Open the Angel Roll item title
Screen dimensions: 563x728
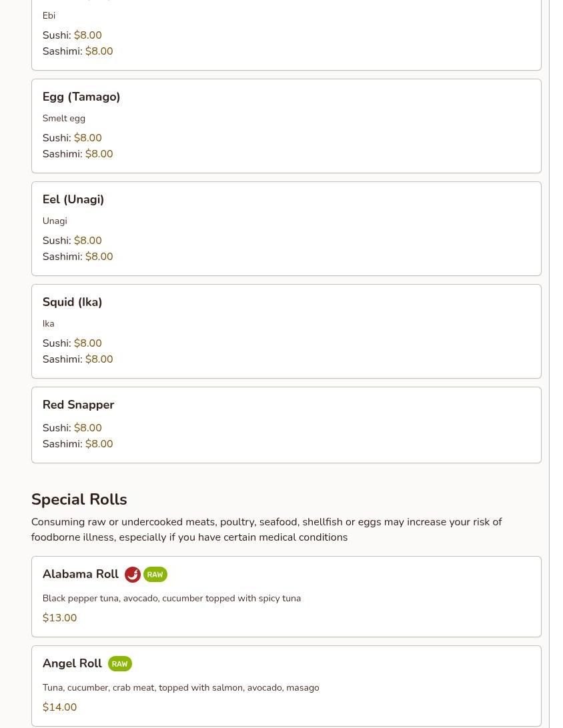pyautogui.click(x=72, y=663)
